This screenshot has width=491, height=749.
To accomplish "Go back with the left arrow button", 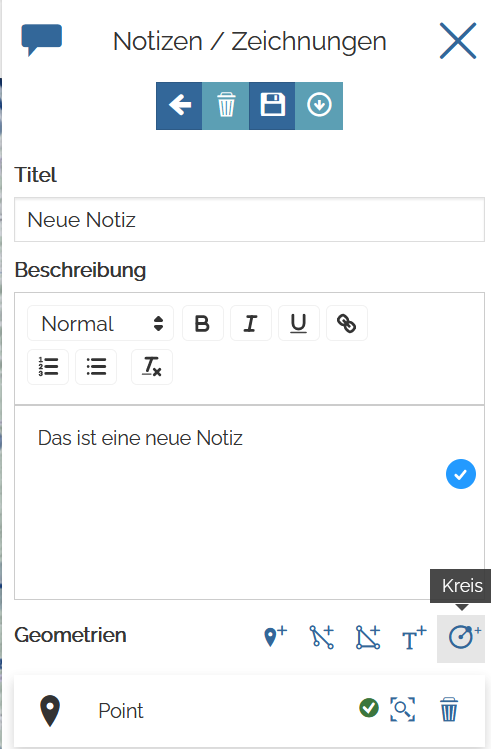I will coord(179,106).
